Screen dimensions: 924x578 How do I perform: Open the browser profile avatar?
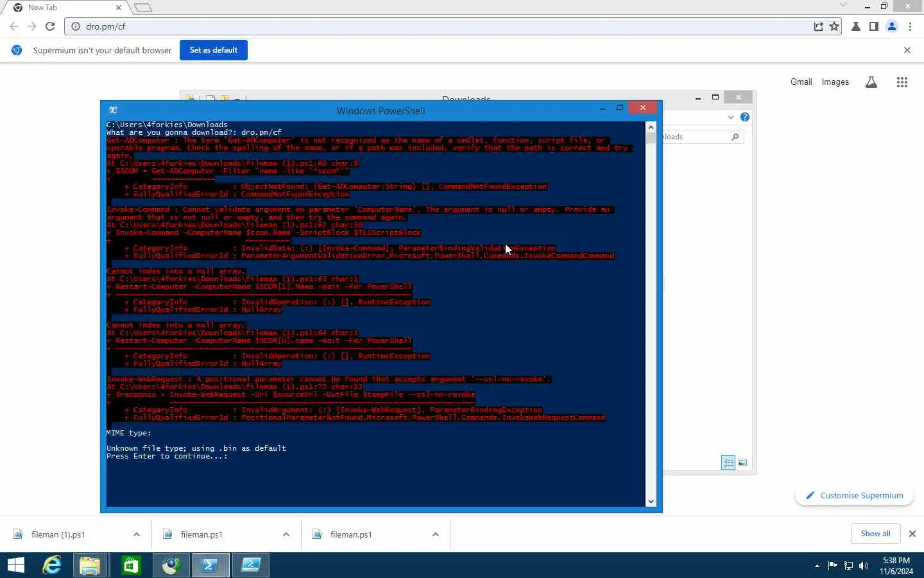click(x=892, y=26)
